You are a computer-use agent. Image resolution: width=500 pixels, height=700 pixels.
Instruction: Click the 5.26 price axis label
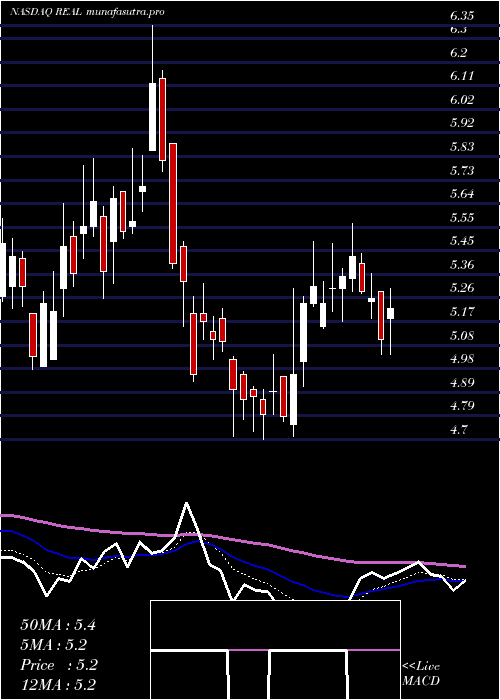pos(462,288)
